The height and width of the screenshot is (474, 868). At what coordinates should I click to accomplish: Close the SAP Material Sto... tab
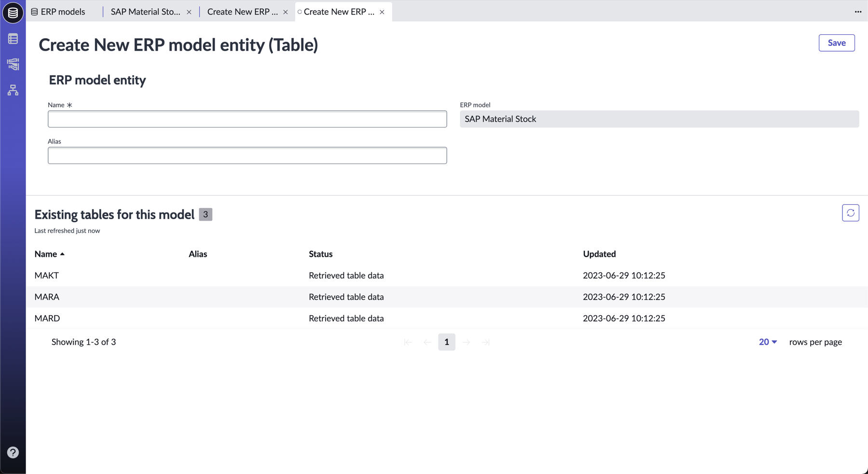[189, 12]
